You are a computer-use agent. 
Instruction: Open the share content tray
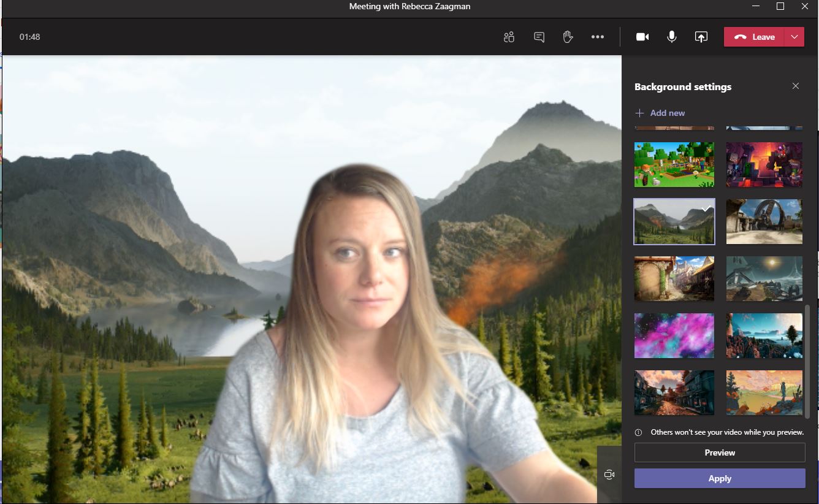(701, 37)
